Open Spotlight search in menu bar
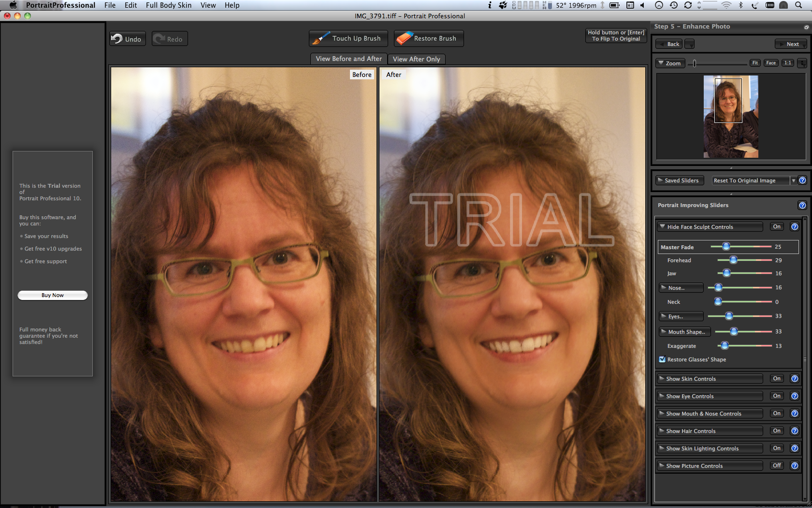812x508 pixels. tap(798, 5)
